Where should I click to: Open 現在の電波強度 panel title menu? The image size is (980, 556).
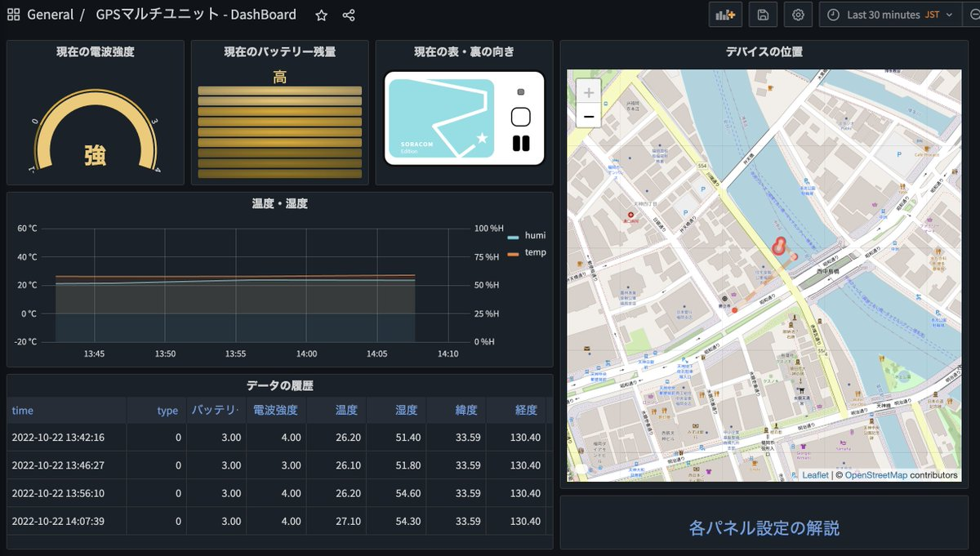(x=96, y=52)
